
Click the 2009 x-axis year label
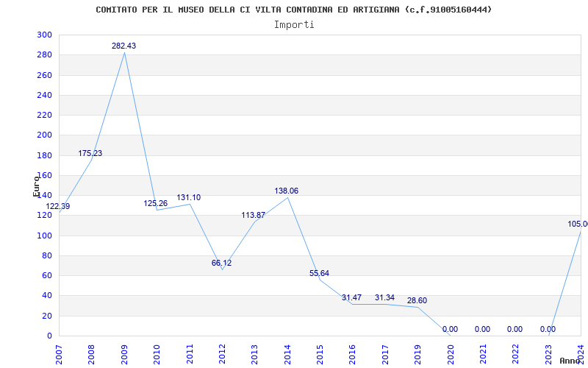tap(124, 354)
